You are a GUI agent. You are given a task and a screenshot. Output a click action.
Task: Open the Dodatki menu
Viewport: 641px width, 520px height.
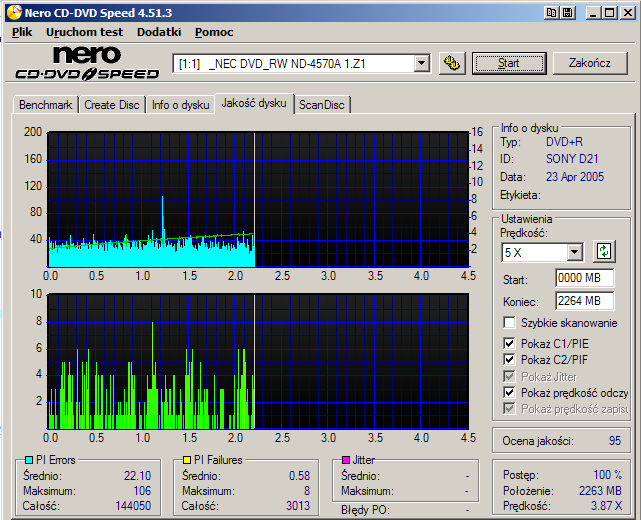[x=159, y=32]
